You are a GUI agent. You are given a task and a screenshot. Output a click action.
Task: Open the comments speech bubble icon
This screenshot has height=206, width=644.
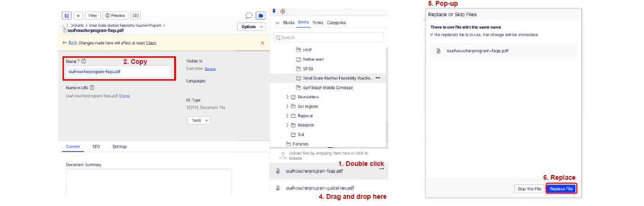click(x=249, y=15)
